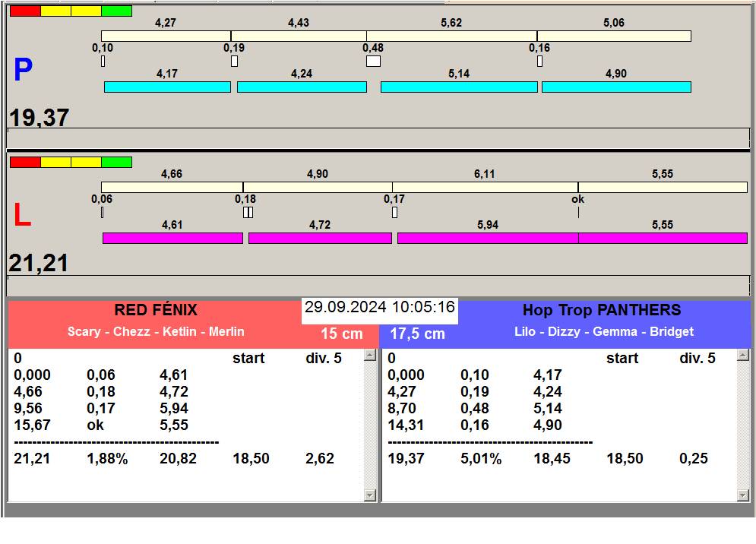Click the cyan 5,14 run bar
Image resolution: width=756 pixels, height=544 pixels.
pyautogui.click(x=458, y=87)
